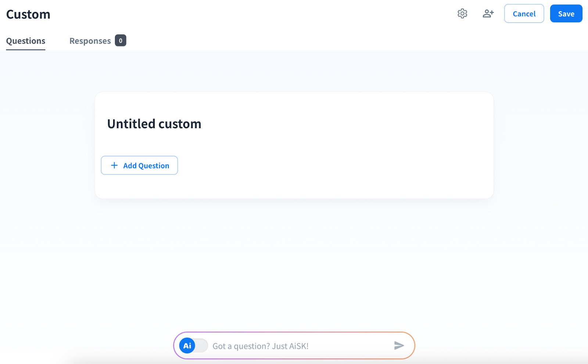
Task: Open the Responses tab
Action: [x=90, y=41]
